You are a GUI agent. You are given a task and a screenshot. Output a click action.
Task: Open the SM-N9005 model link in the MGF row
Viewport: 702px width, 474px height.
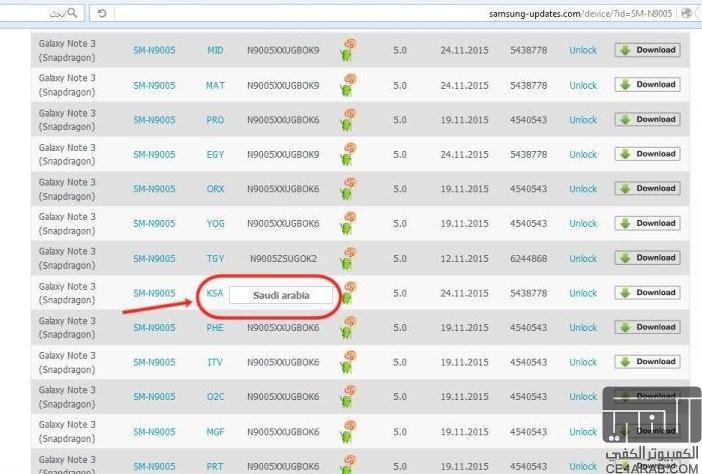point(154,431)
